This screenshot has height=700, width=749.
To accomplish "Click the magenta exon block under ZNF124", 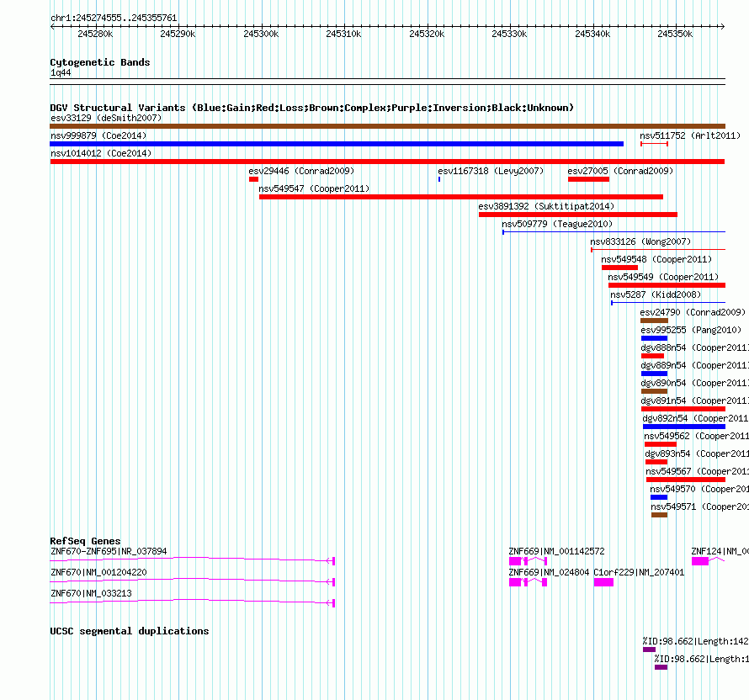I will 700,561.
